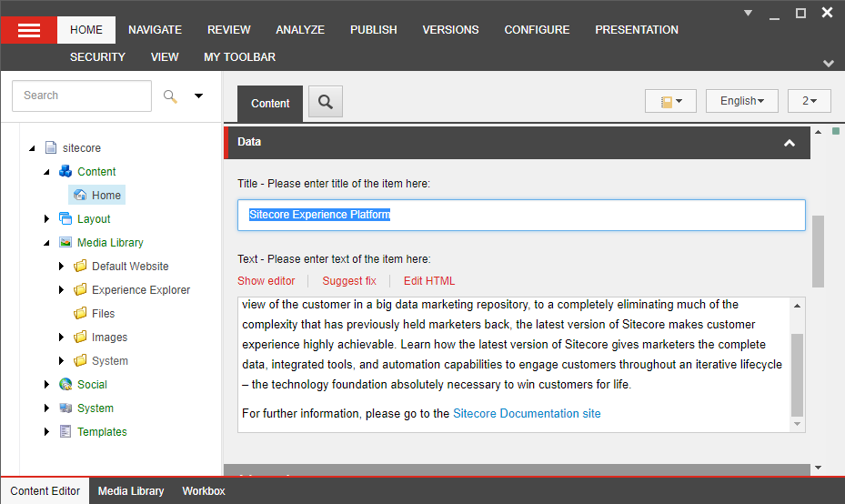Click the Social globe icon
Screen dimensions: 845x504
[65, 384]
